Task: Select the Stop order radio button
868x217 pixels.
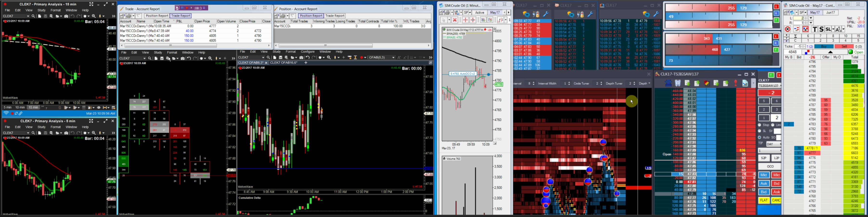Action: coord(759,125)
